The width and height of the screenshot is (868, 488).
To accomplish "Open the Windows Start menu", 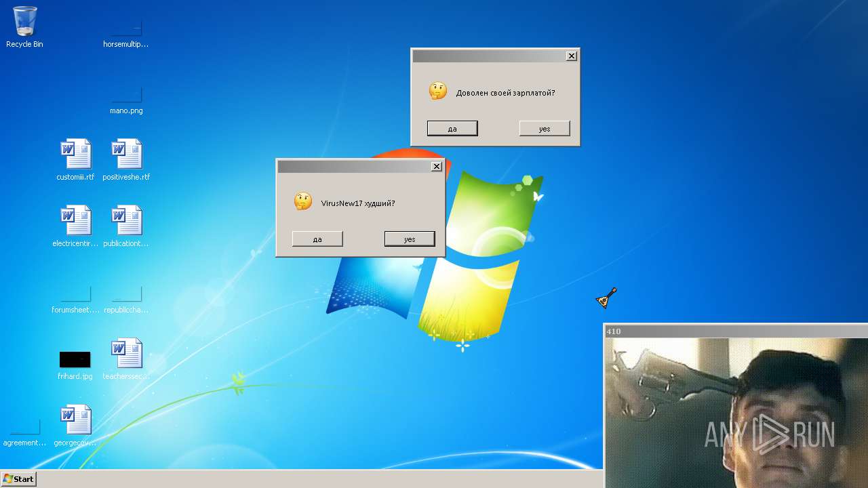I will [19, 479].
